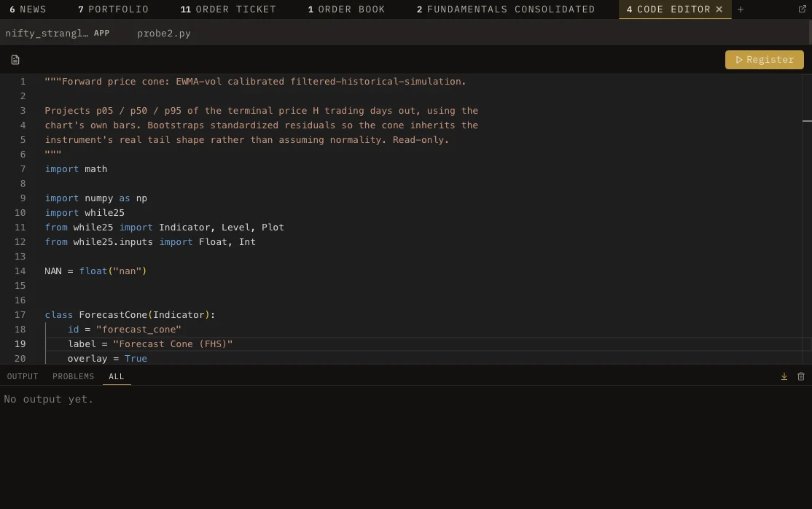Select the ALL panel tab
The height and width of the screenshot is (509, 812).
click(x=116, y=376)
